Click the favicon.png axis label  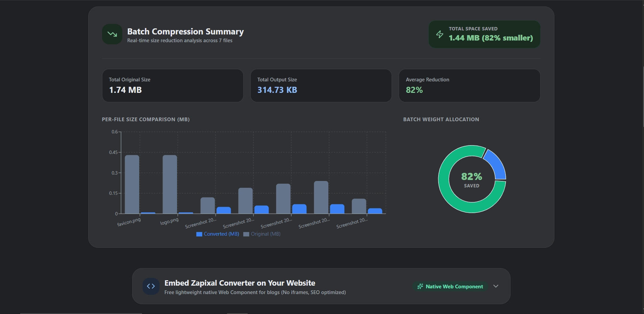129,222
